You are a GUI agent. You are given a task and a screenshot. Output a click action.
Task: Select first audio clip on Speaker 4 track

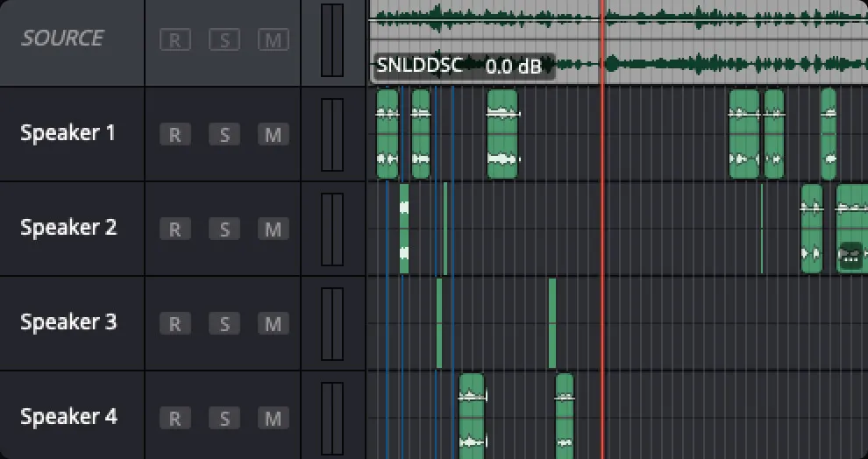pyautogui.click(x=472, y=415)
